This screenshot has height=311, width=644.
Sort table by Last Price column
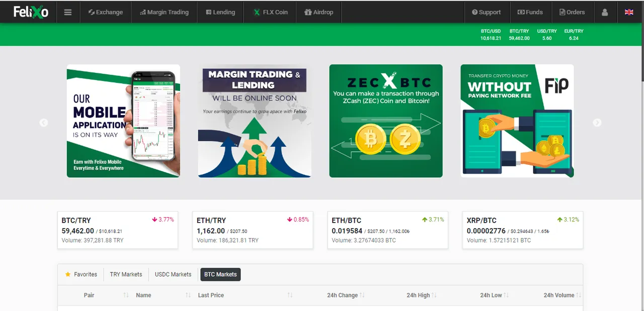pos(246,295)
